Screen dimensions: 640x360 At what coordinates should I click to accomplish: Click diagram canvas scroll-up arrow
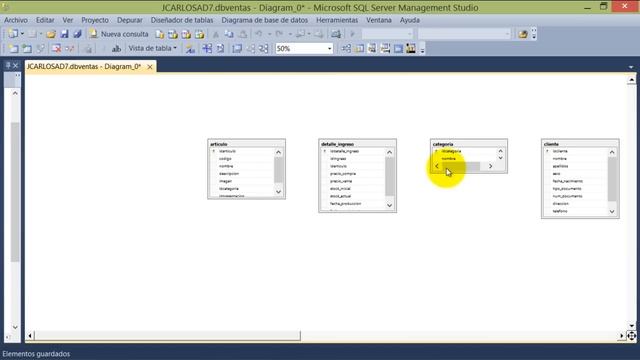tap(631, 80)
